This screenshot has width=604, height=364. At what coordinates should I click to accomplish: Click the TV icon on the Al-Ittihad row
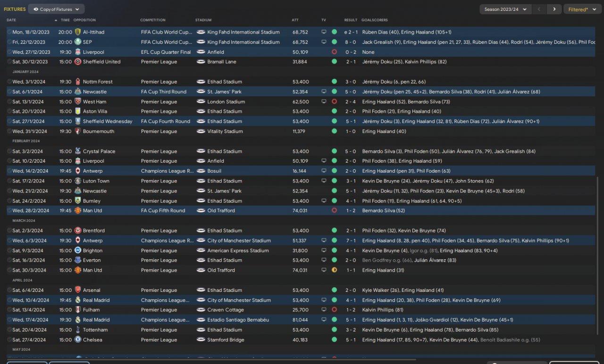(x=324, y=32)
